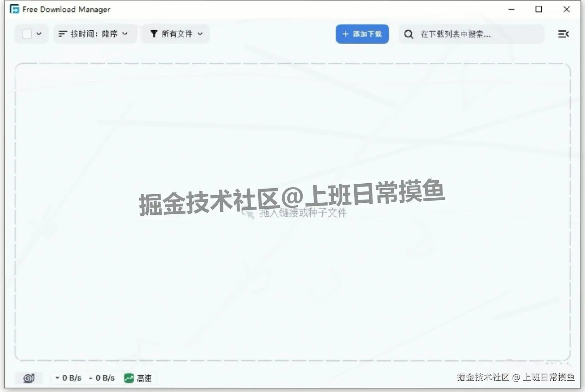Click the sort-lines icon beside 按时间

click(63, 34)
